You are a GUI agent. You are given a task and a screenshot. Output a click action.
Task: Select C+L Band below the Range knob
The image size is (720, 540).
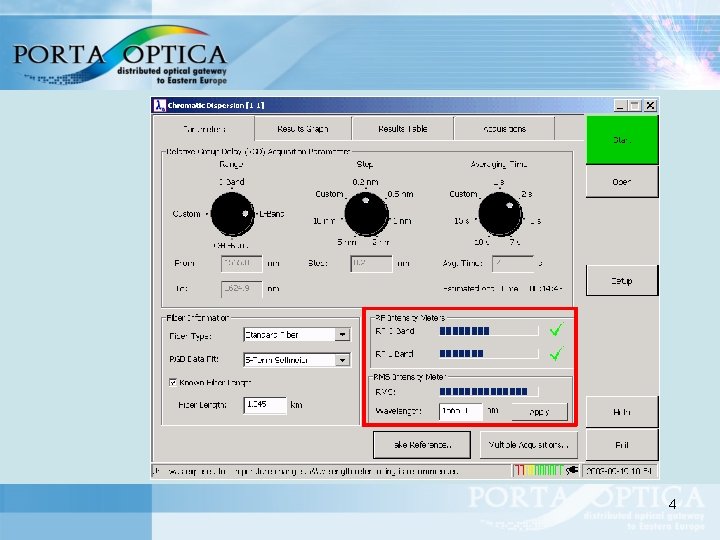point(231,245)
